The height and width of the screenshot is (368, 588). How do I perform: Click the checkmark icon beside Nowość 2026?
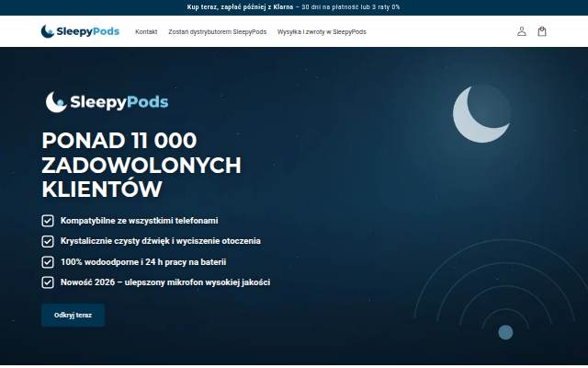pos(48,282)
